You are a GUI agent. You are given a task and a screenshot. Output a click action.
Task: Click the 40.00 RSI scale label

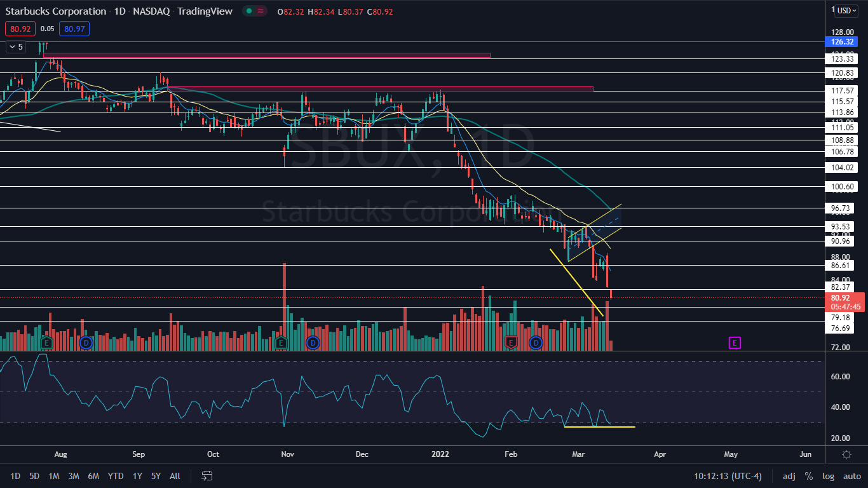tap(840, 407)
